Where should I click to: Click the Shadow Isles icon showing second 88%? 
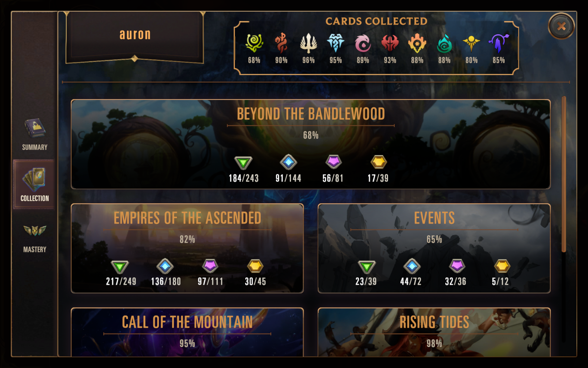pos(444,43)
